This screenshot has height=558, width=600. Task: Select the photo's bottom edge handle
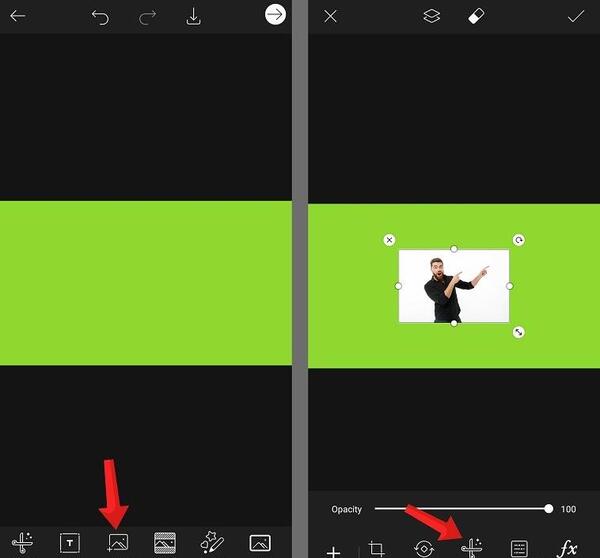[x=454, y=323]
